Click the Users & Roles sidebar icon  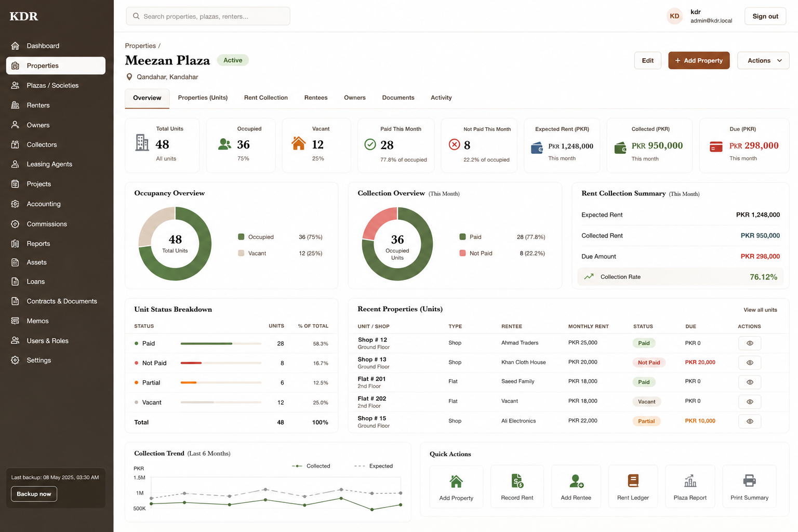(15, 341)
